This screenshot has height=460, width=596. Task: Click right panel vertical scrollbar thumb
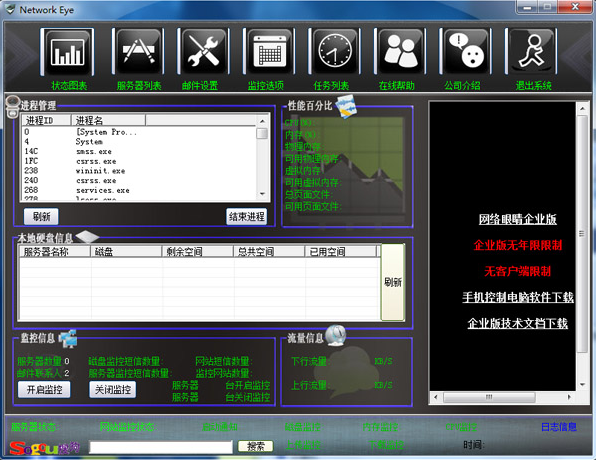[x=582, y=234]
